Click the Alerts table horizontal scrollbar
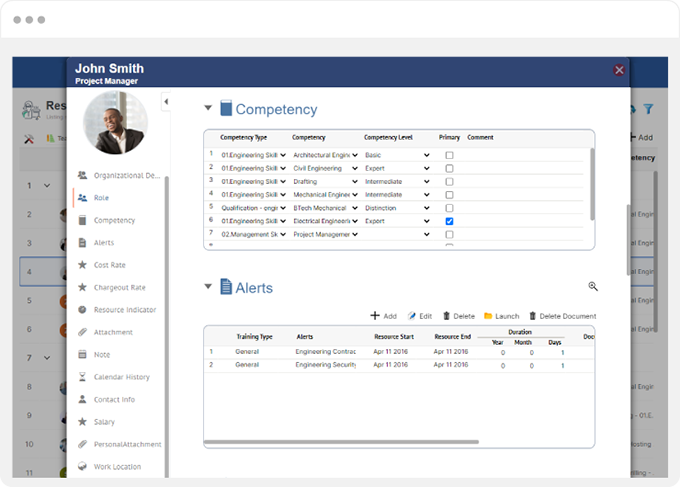This screenshot has width=680, height=487. pyautogui.click(x=341, y=442)
